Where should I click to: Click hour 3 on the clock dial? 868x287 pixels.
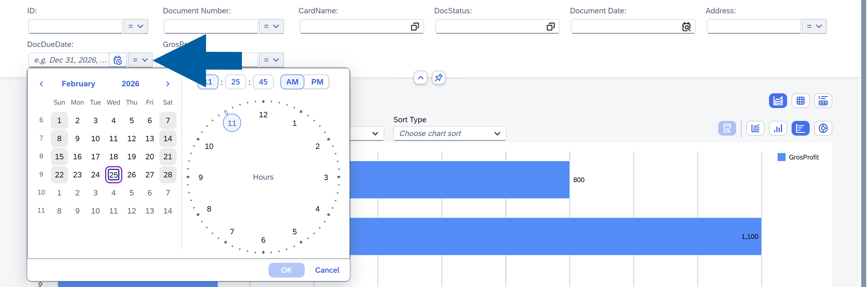pyautogui.click(x=325, y=177)
